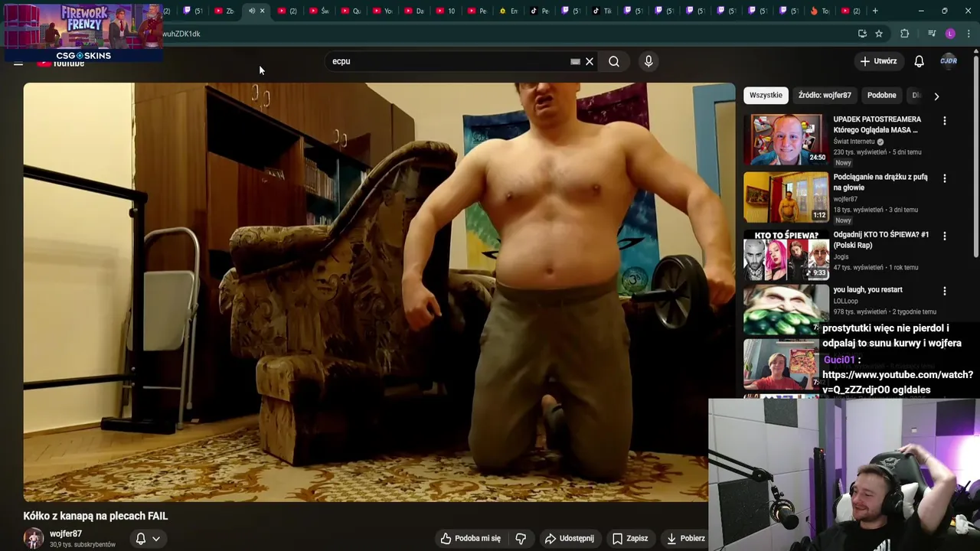
Task: Click the Pobierz download button
Action: (685, 538)
